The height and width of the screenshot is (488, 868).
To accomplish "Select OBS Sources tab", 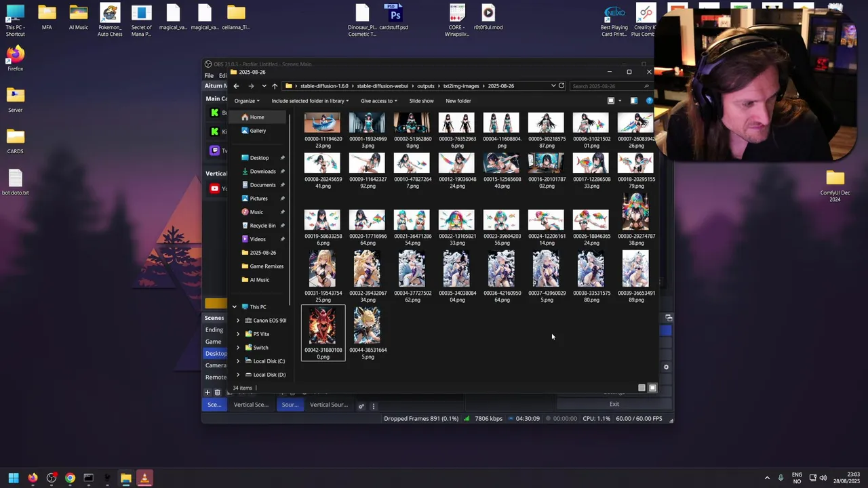I will coord(290,405).
